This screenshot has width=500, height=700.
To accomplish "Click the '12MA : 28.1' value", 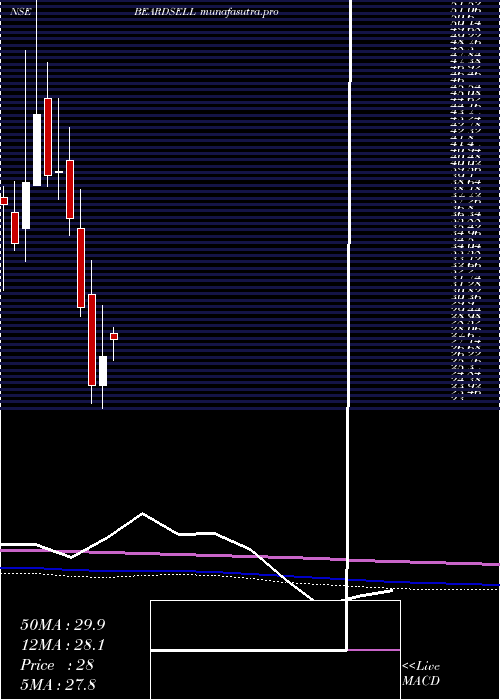I will [x=62, y=645].
